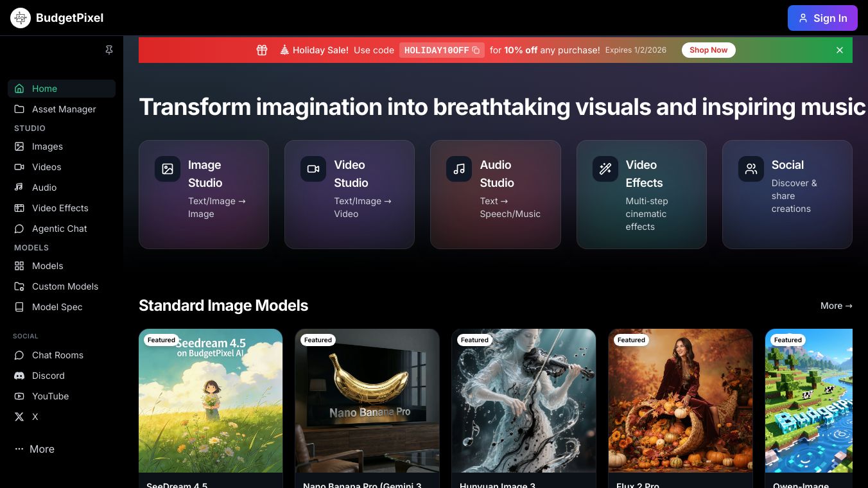This screenshot has height=488, width=868.
Task: Click the X social icon
Action: pos(19,417)
